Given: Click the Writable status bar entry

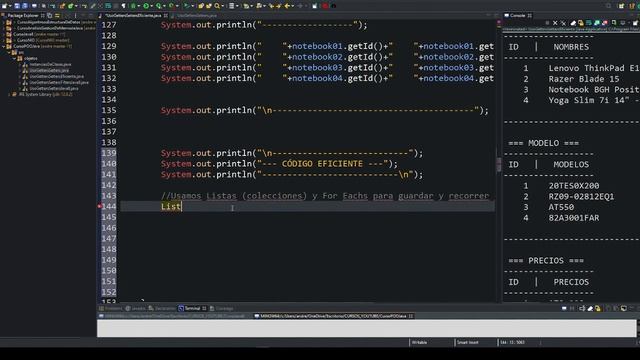Looking at the screenshot, I should pyautogui.click(x=420, y=342).
